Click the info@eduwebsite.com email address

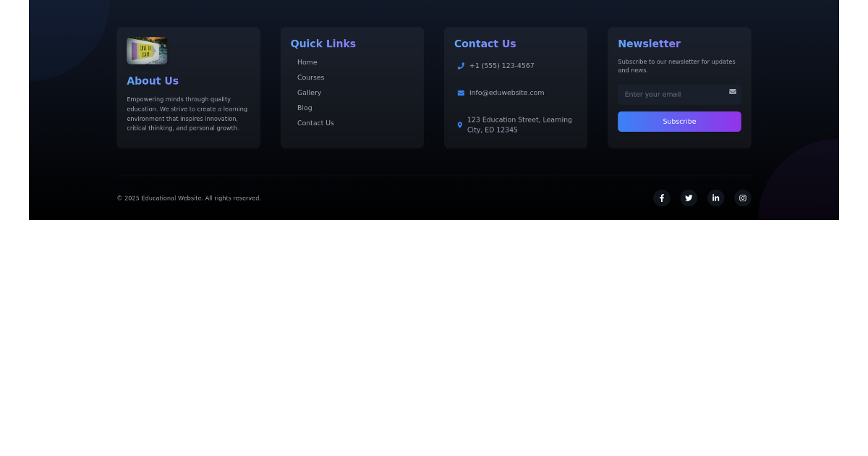(x=506, y=93)
